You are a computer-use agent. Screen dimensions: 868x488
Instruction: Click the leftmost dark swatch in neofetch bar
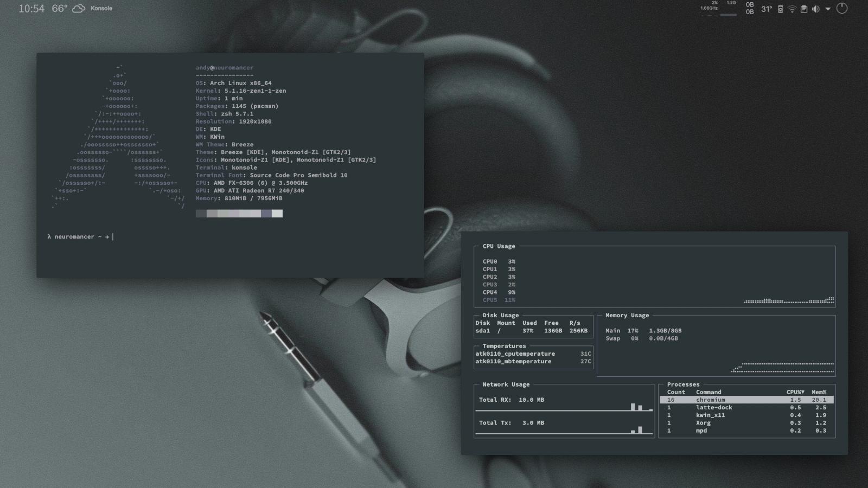pos(201,214)
